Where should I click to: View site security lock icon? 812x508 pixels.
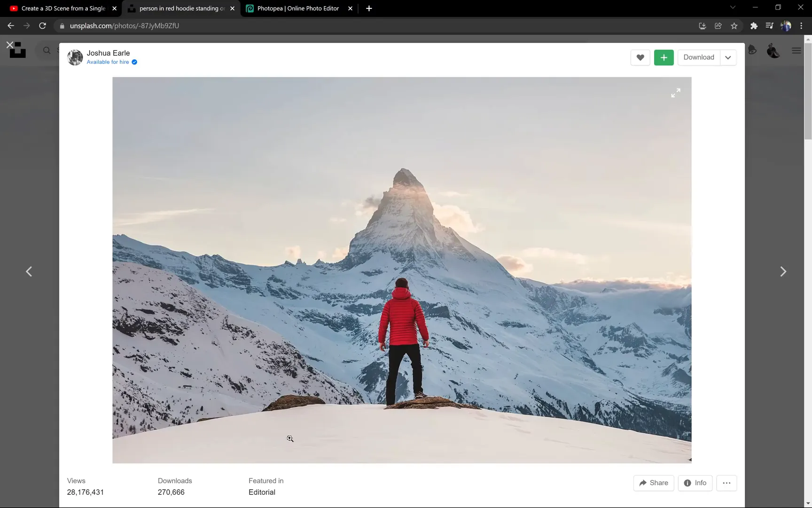(62, 26)
